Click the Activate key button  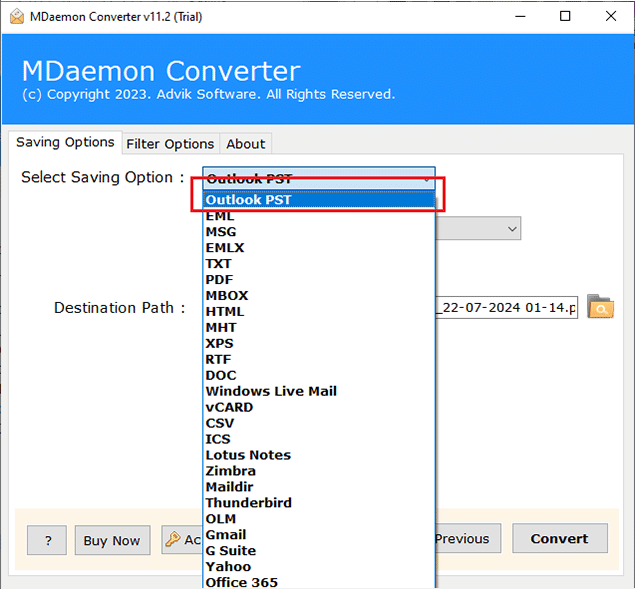182,540
